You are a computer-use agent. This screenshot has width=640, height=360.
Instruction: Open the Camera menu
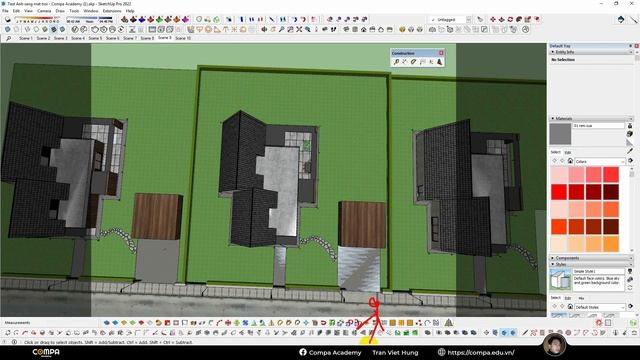(44, 11)
